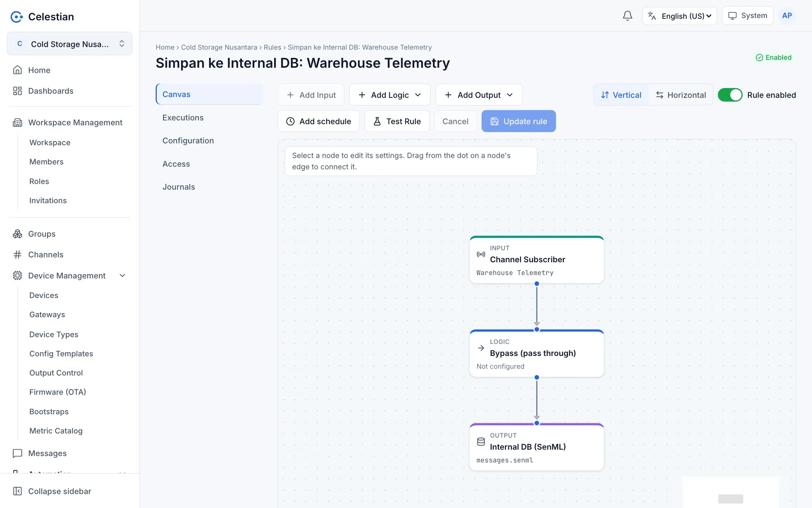Open Workspace in the sidebar
812x508 pixels.
click(x=50, y=143)
